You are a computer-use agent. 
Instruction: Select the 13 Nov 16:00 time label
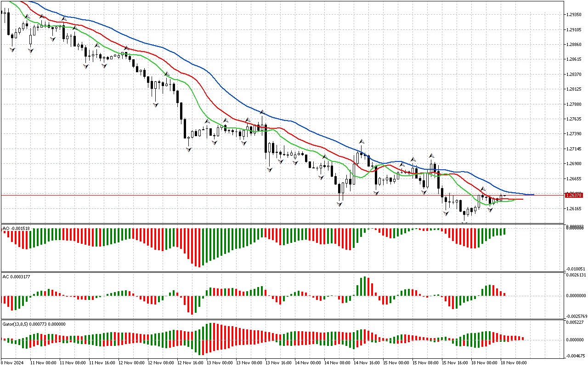pyautogui.click(x=278, y=363)
